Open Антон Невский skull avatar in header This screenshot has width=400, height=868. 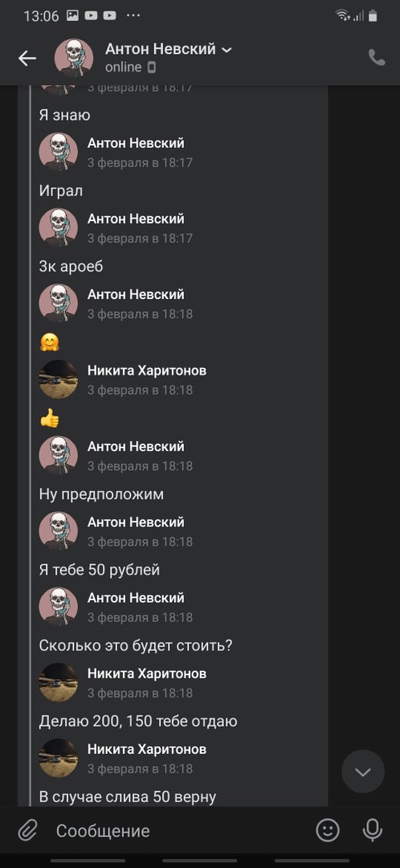tap(74, 58)
